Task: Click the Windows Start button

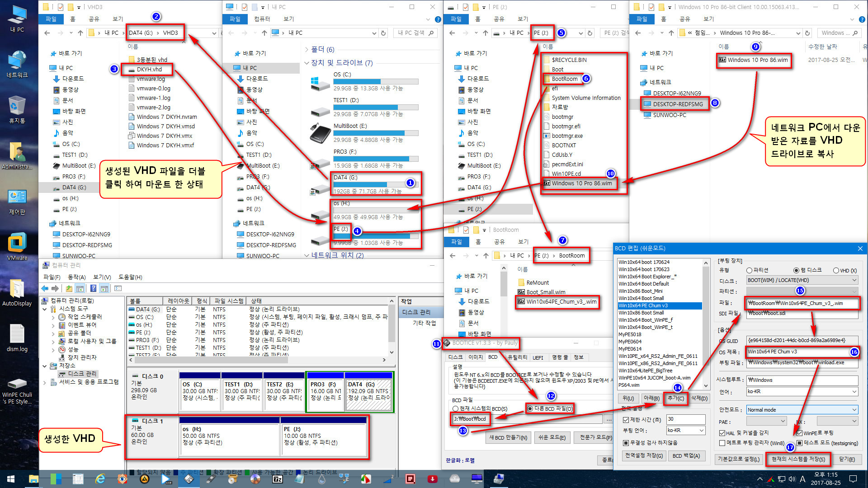Action: pyautogui.click(x=11, y=479)
